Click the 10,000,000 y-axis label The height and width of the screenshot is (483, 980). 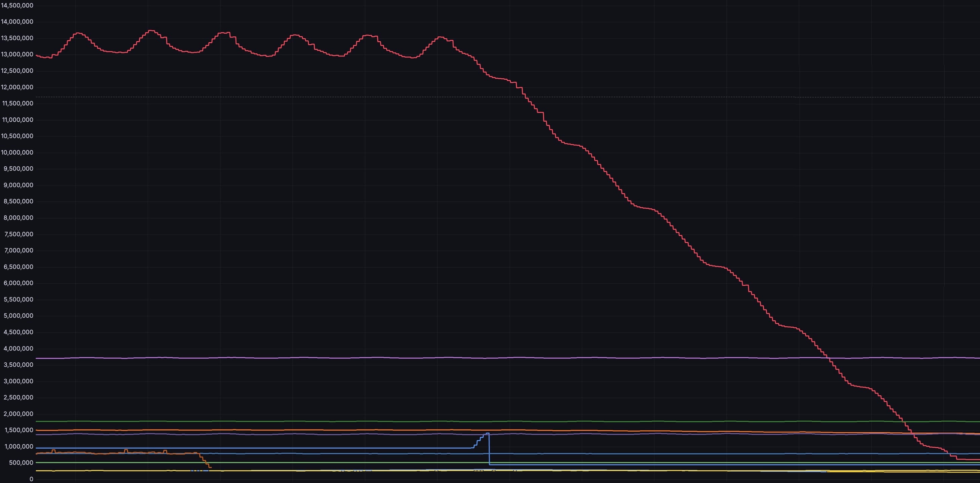17,152
